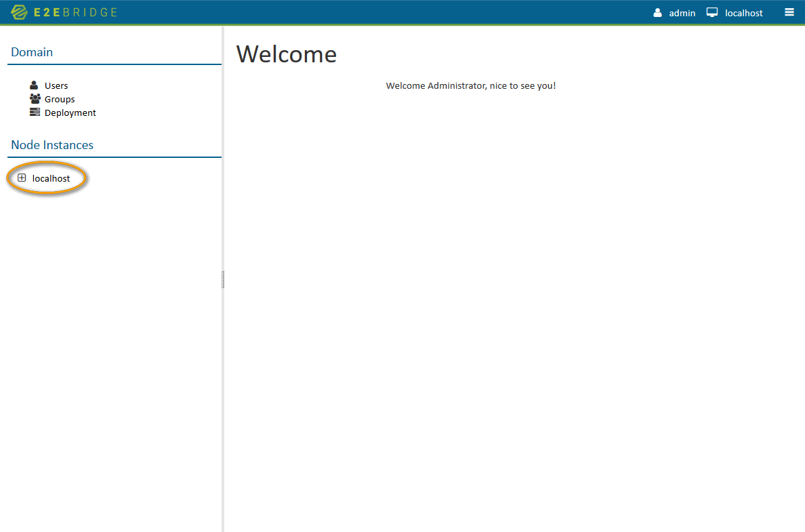
Task: Click localhost label in the top header
Action: (x=744, y=13)
